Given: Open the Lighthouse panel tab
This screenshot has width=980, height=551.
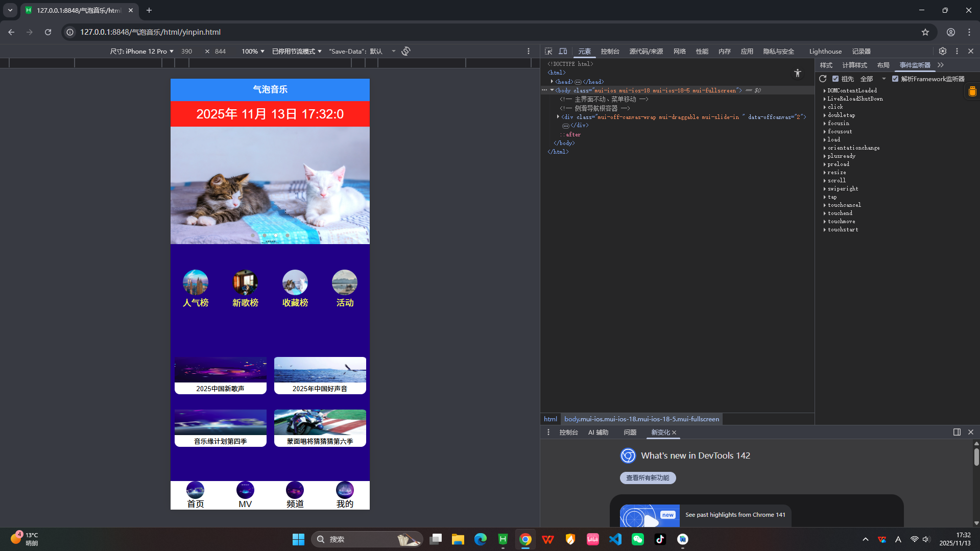Looking at the screenshot, I should coord(825,51).
